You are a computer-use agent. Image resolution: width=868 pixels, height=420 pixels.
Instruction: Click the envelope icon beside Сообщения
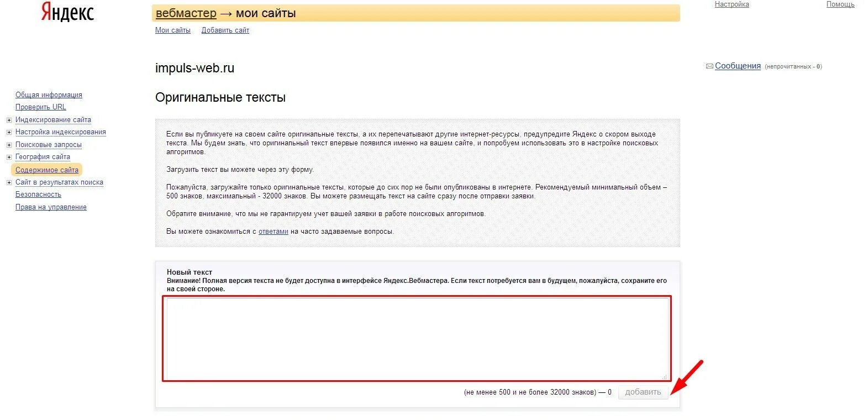pyautogui.click(x=709, y=66)
